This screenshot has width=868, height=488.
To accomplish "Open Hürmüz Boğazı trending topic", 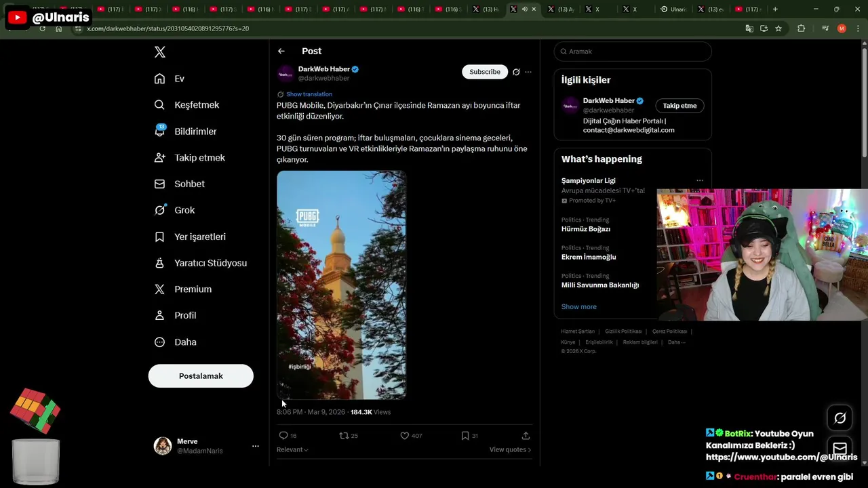I will (x=586, y=229).
